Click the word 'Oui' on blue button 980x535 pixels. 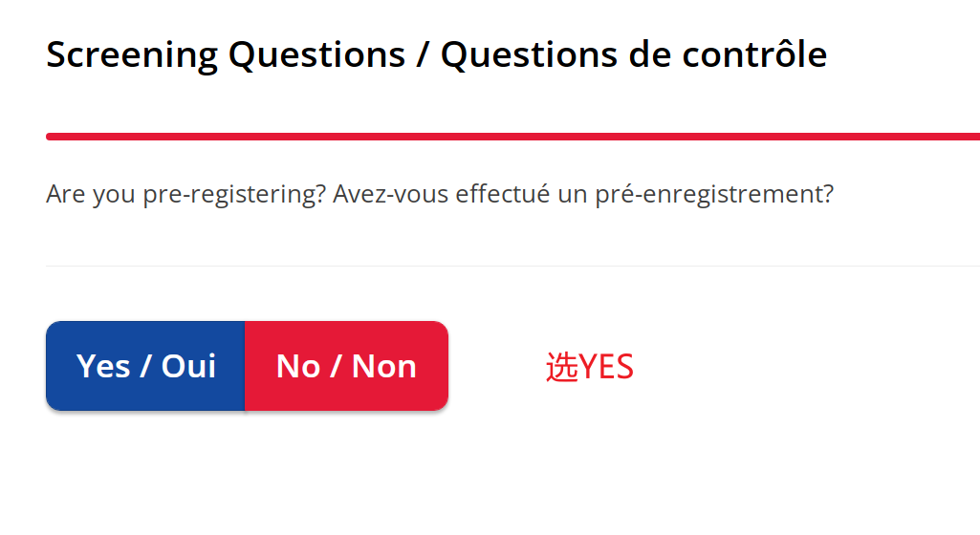click(x=188, y=366)
